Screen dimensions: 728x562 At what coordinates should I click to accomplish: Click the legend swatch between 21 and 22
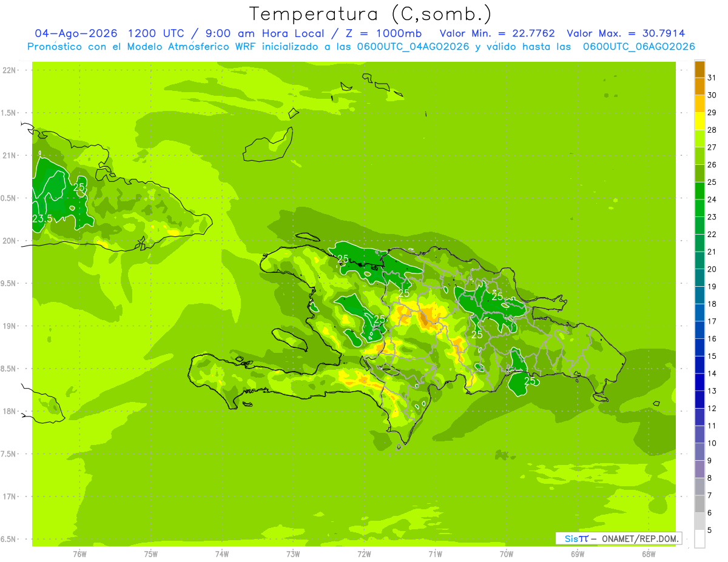click(699, 243)
